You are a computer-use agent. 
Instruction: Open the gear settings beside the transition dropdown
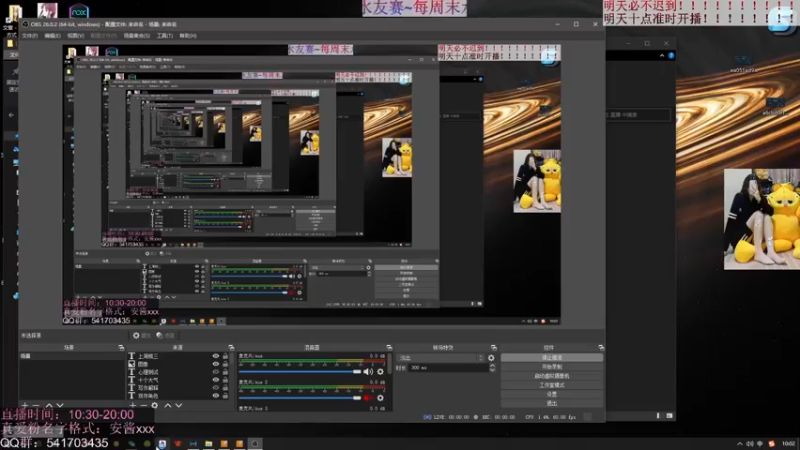coord(490,357)
